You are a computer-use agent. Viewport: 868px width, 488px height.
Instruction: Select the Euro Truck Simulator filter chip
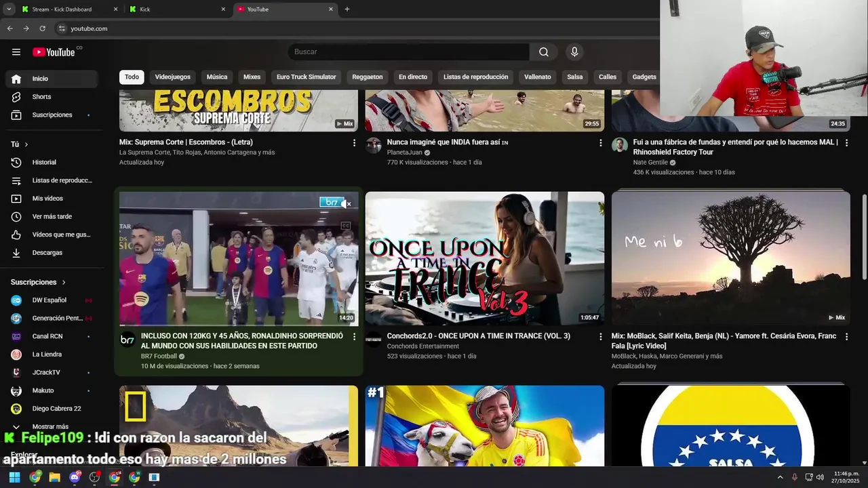point(307,77)
